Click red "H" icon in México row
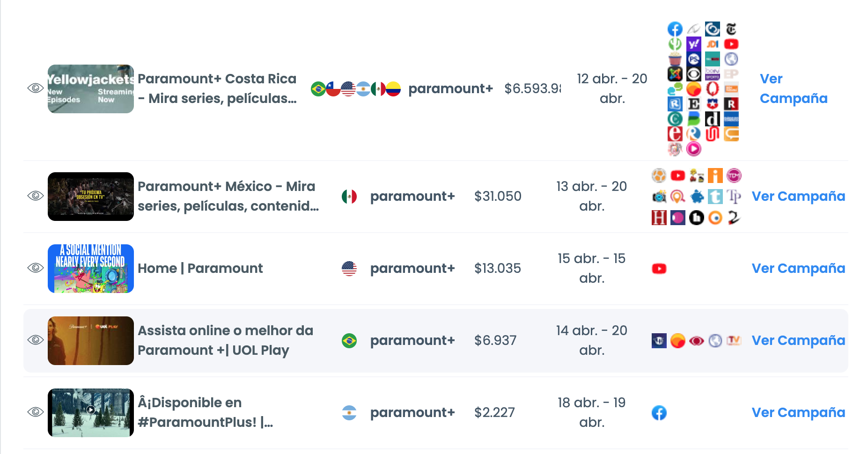Viewport: 868px width, 454px height. (x=659, y=218)
